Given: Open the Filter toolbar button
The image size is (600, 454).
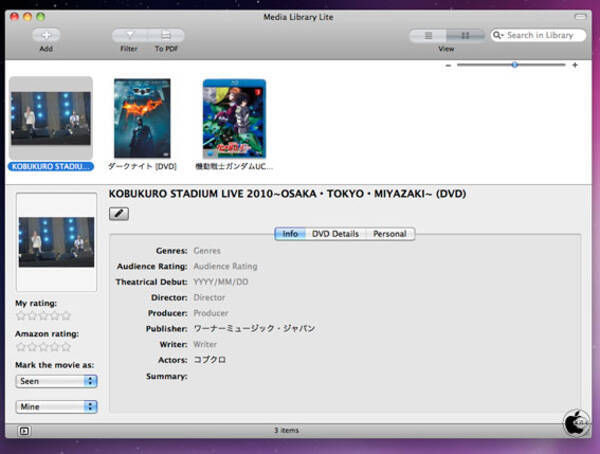Looking at the screenshot, I should [x=130, y=36].
